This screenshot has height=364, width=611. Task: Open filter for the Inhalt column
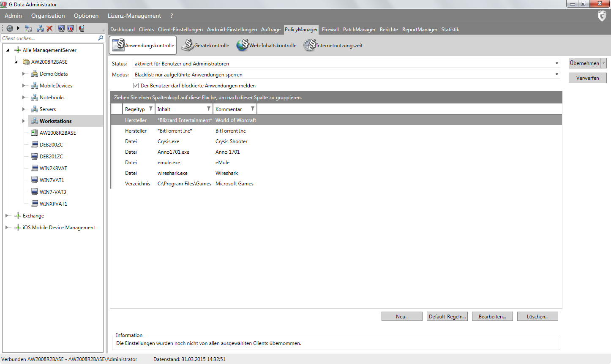pyautogui.click(x=208, y=109)
